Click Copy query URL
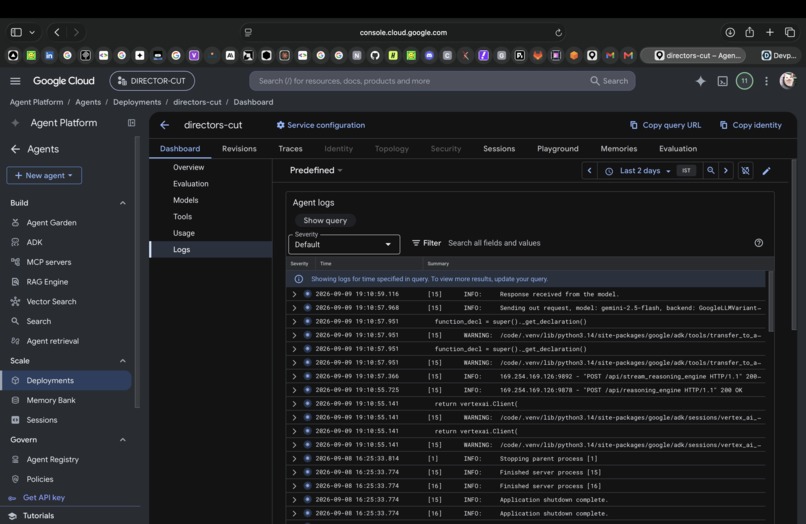The height and width of the screenshot is (524, 806). click(x=665, y=125)
